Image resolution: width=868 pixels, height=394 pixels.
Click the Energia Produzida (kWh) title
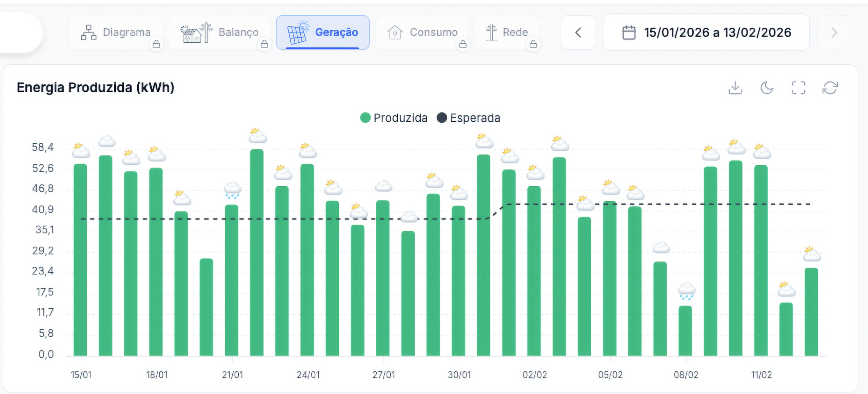[96, 87]
